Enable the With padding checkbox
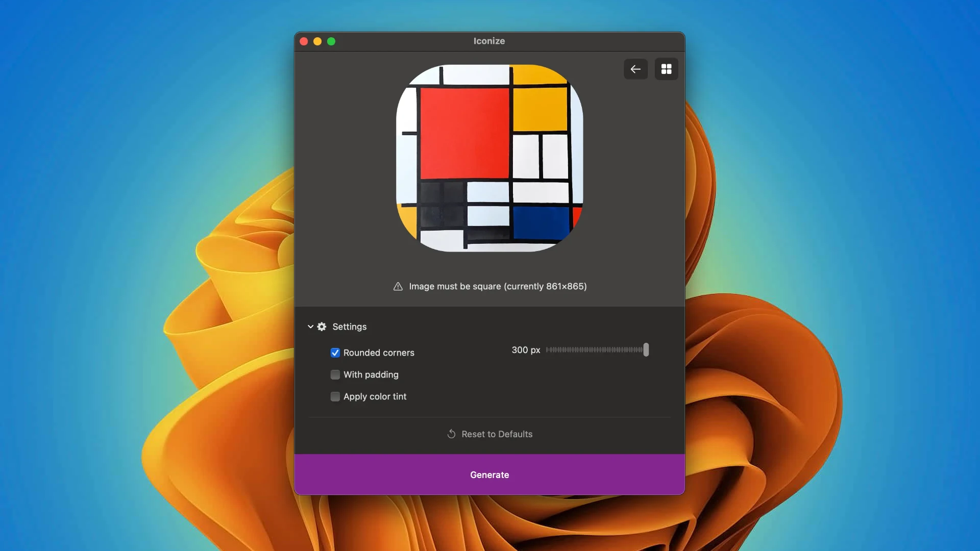Screen dimensions: 980x551 pyautogui.click(x=335, y=374)
